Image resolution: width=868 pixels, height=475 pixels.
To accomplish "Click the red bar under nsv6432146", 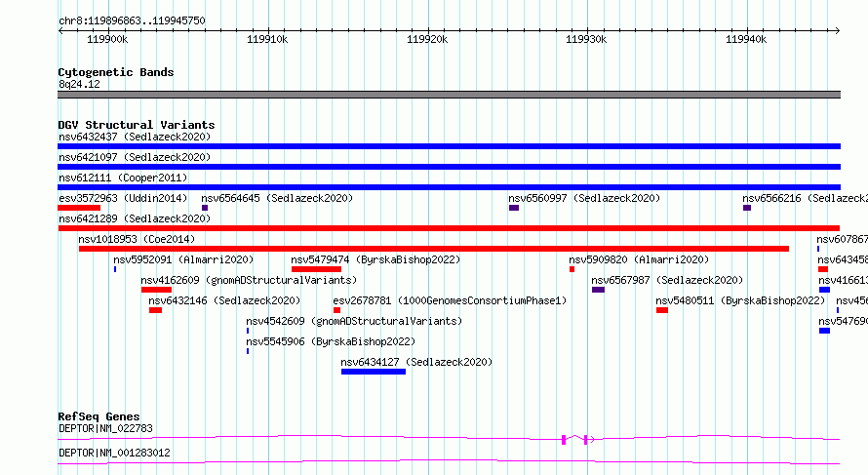I will click(x=155, y=310).
